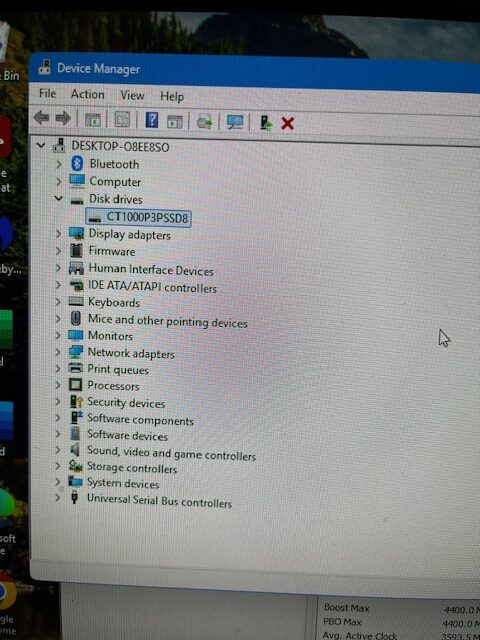The width and height of the screenshot is (480, 640).
Task: Select the Software components label
Action: click(140, 420)
